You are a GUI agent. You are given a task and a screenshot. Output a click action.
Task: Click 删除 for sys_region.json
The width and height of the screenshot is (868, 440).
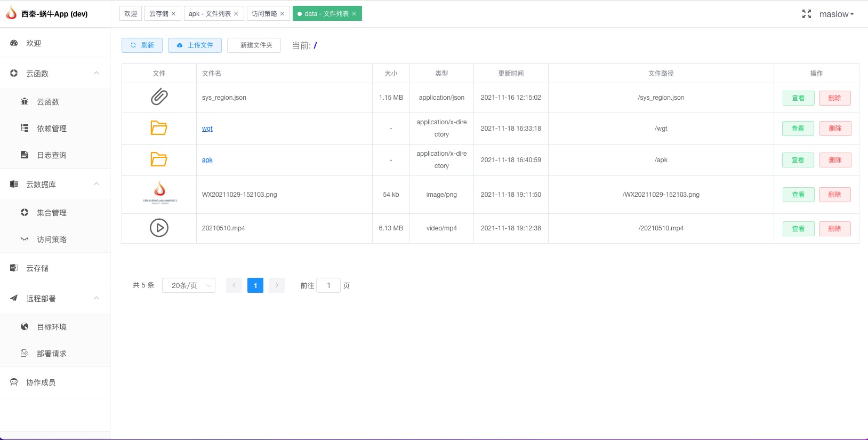click(x=834, y=98)
